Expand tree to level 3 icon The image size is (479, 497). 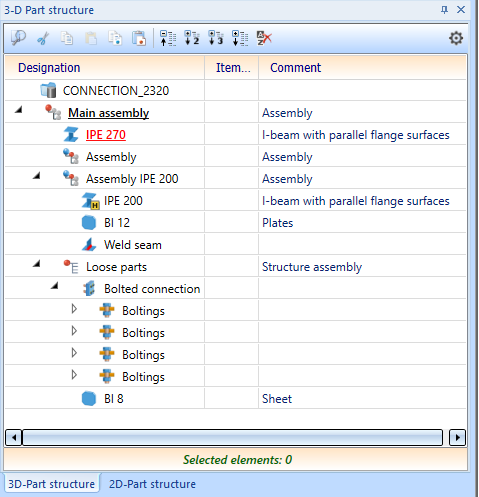coord(216,38)
